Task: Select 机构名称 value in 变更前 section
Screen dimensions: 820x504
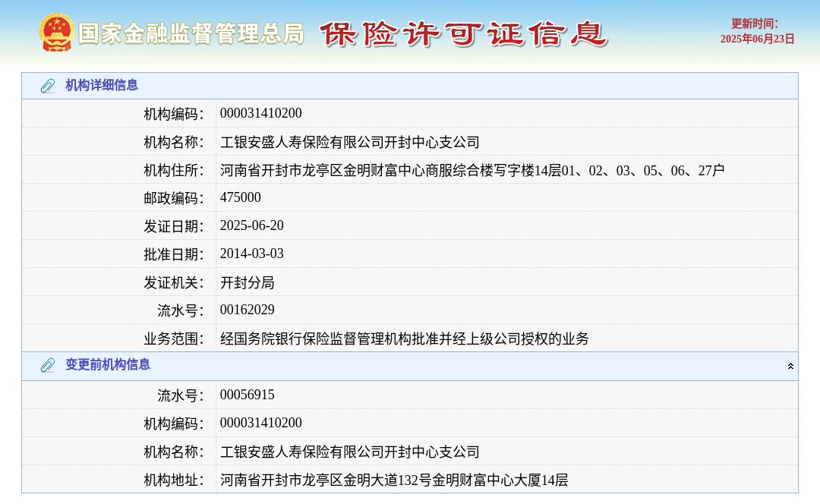Action: coord(350,452)
